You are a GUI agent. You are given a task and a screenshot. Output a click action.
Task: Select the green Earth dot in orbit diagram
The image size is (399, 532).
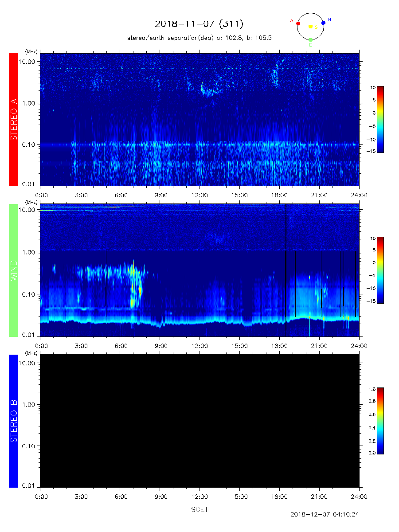310,40
